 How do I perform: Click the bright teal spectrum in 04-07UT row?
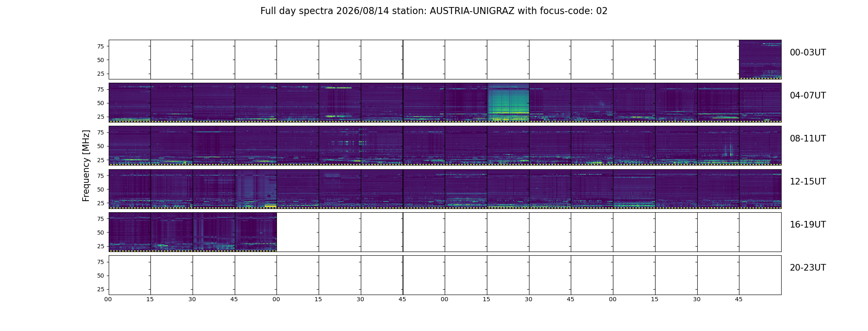pos(508,102)
